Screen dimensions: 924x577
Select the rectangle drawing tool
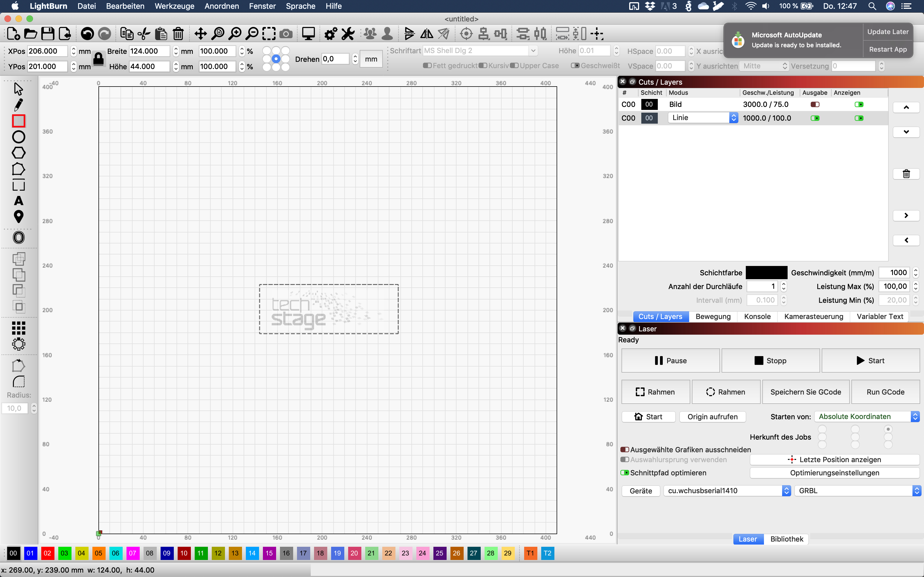click(18, 121)
